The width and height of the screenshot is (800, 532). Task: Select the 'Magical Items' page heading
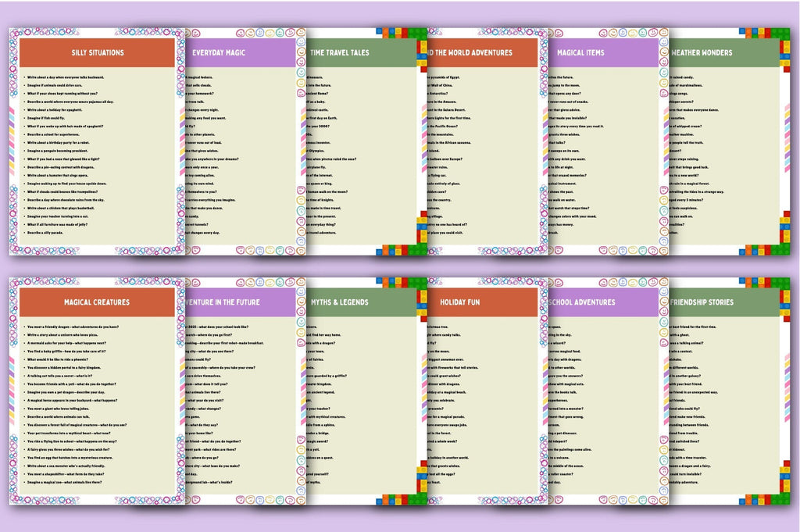(580, 52)
